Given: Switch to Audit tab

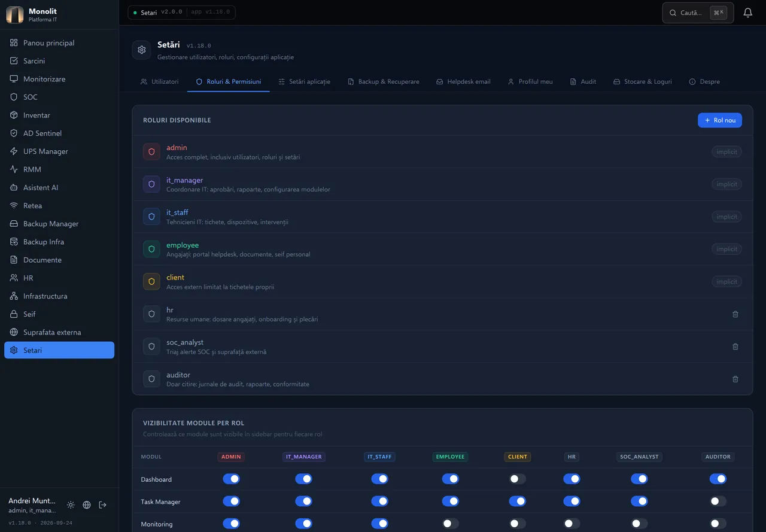Looking at the screenshot, I should (x=583, y=81).
